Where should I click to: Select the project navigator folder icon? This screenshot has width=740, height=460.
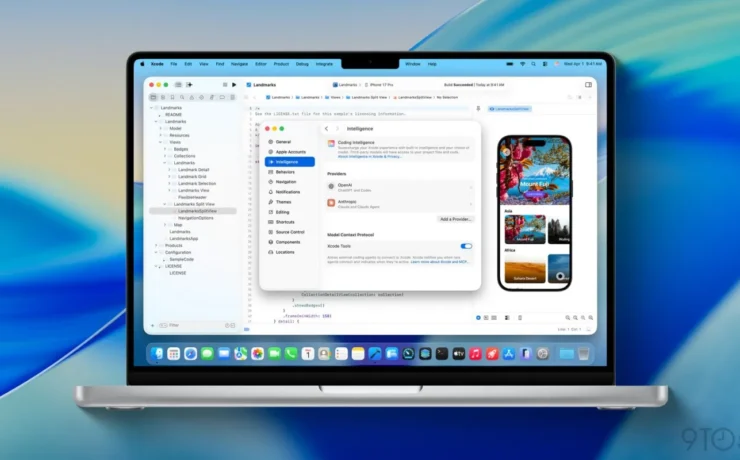[x=153, y=97]
